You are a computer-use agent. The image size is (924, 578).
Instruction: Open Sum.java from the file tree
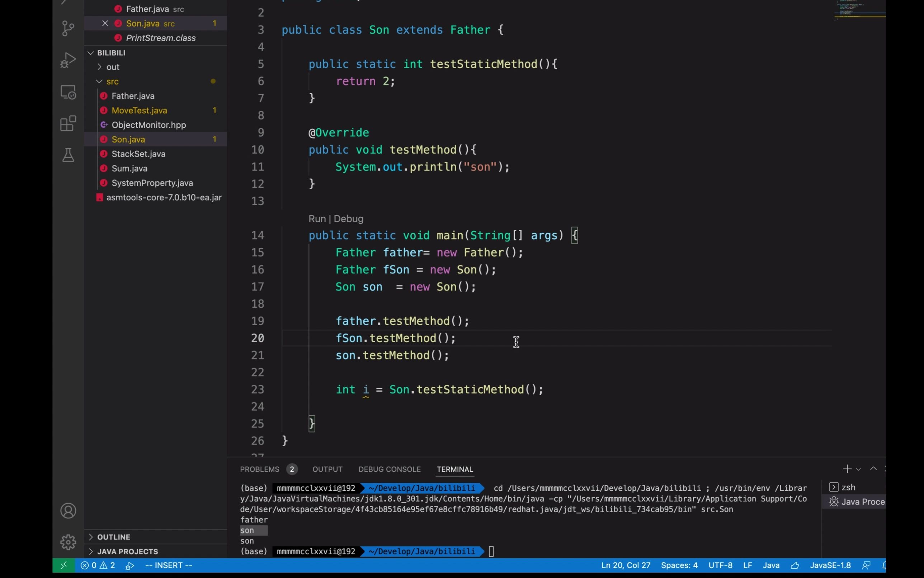155,169
